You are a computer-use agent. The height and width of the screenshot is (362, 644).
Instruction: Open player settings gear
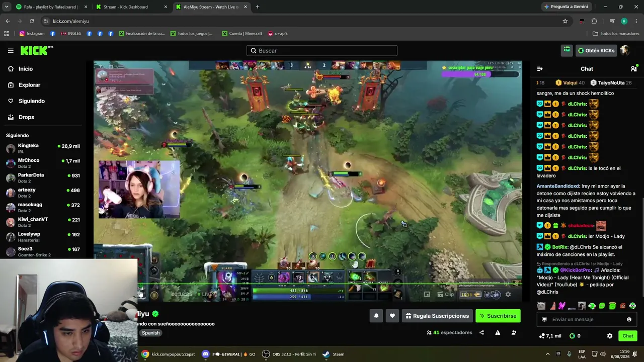coord(508,295)
